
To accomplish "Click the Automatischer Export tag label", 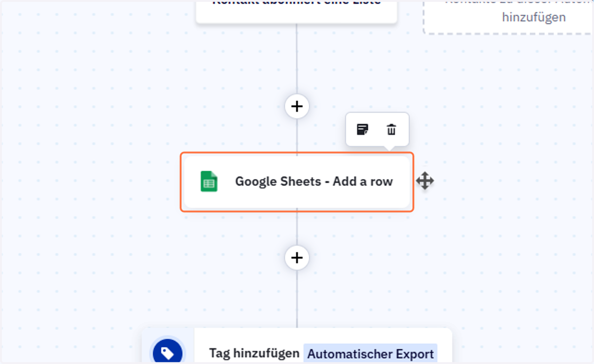I will [370, 354].
